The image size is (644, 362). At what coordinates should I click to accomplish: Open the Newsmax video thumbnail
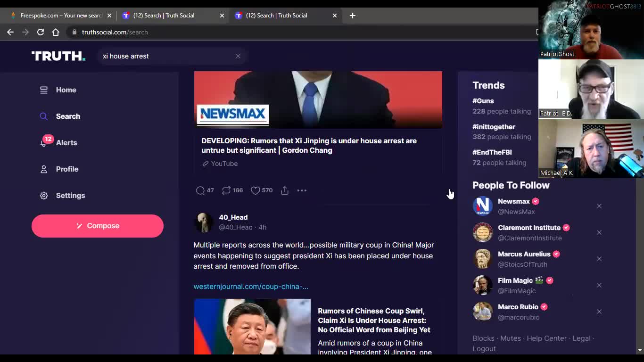(318, 99)
